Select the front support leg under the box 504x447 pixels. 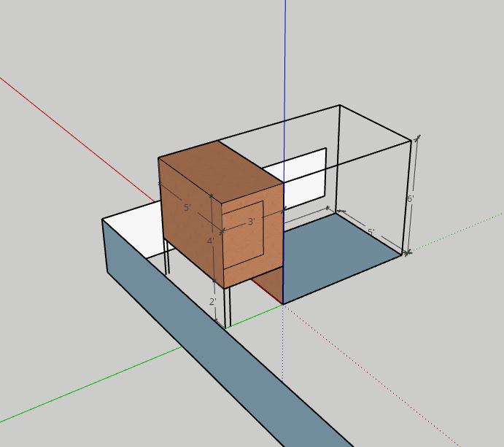pos(228,306)
